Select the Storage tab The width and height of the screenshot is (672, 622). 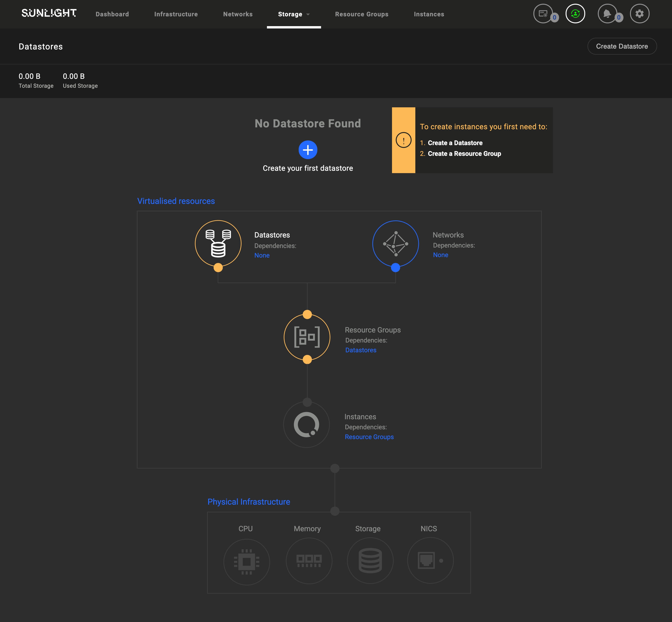tap(290, 14)
